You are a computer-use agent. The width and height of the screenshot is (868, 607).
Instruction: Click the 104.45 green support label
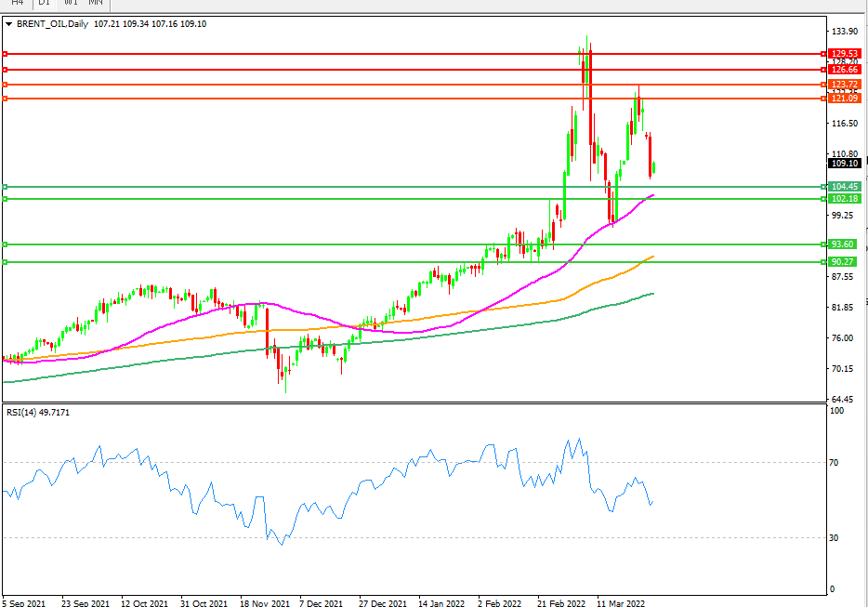coord(845,187)
